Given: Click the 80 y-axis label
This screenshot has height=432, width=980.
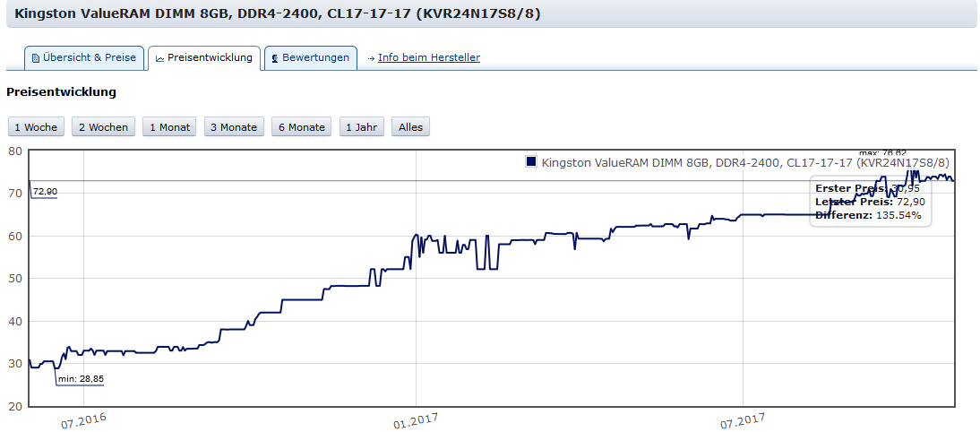Looking at the screenshot, I should (x=15, y=151).
